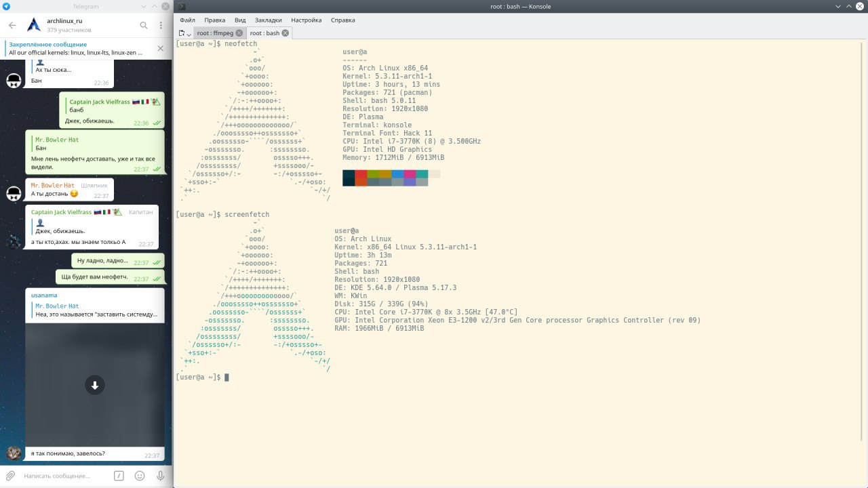The width and height of the screenshot is (868, 488).
Task: Search within the archlinux_ru chat
Action: 144,26
